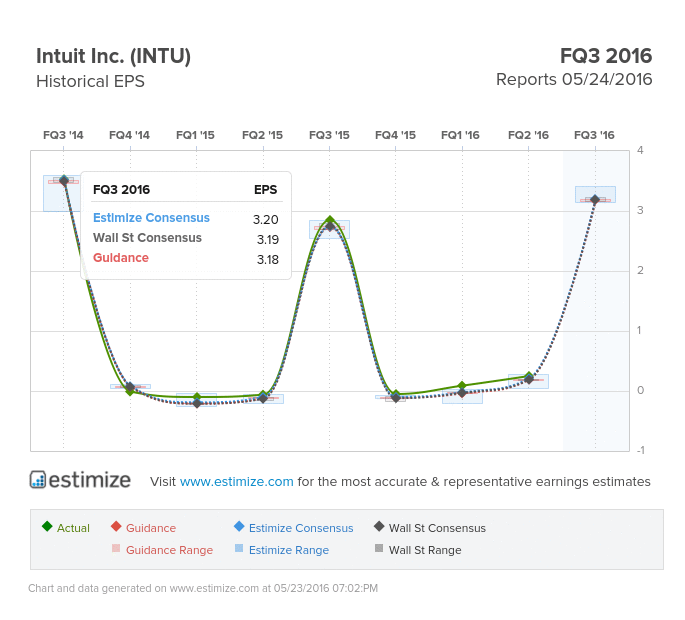
Task: Click the 3.19 EPS value
Action: [267, 239]
